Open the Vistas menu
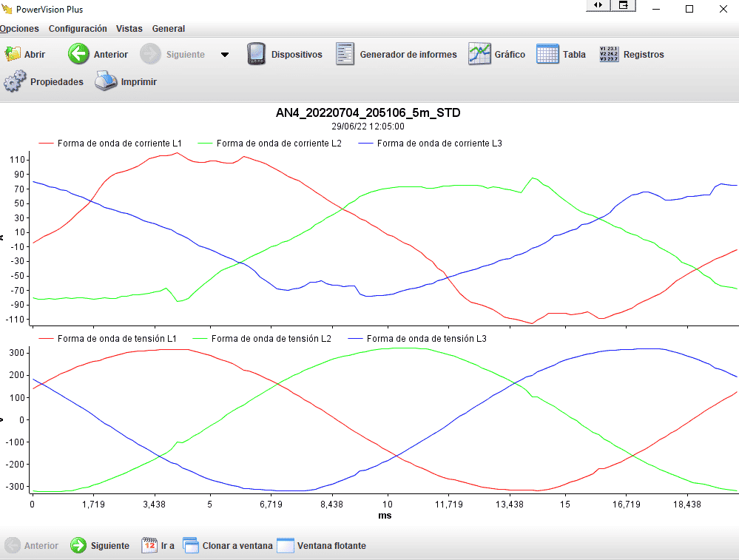 129,29
